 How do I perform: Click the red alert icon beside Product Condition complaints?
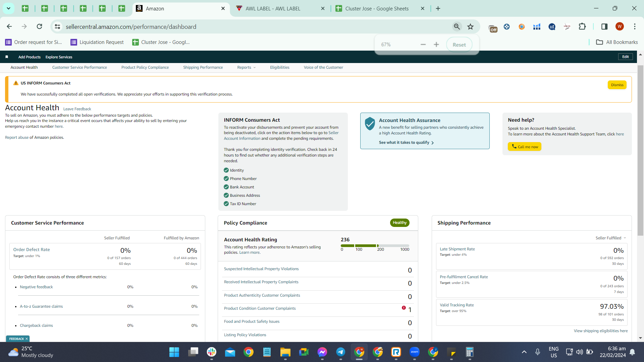click(404, 308)
